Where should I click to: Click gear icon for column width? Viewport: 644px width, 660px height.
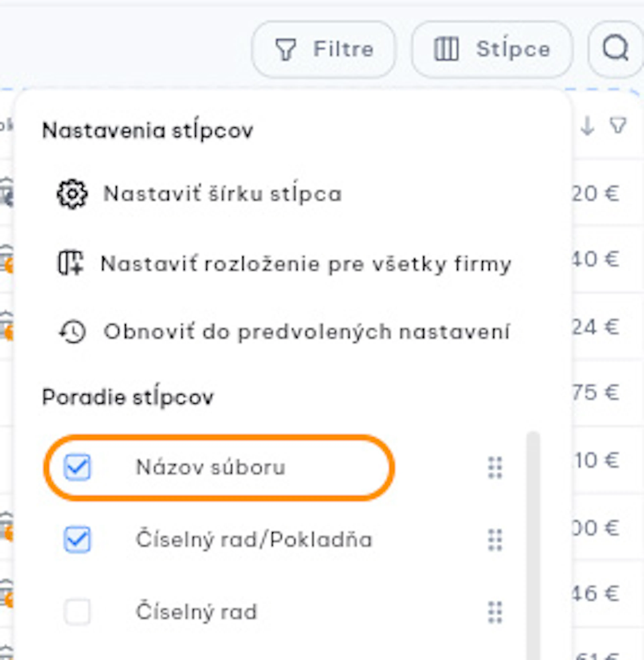click(x=72, y=194)
